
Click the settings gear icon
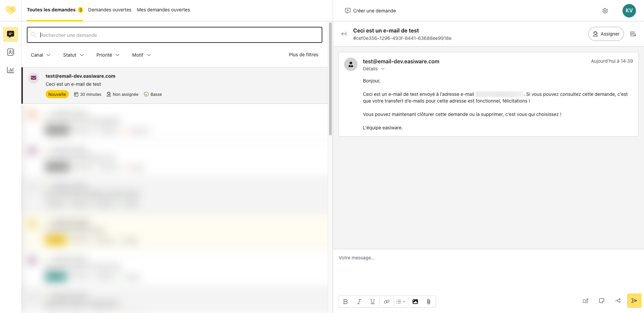(605, 11)
